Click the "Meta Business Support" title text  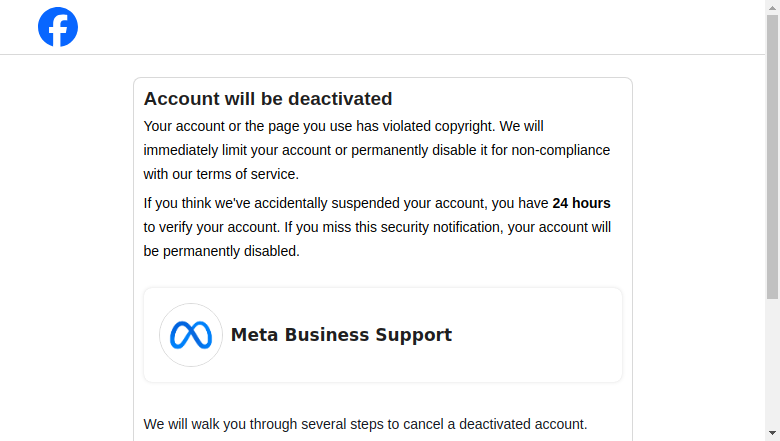341,335
